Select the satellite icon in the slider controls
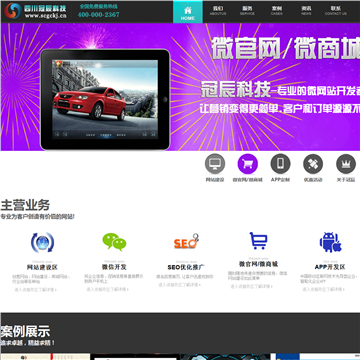The width and height of the screenshot is (360, 360). [x=313, y=164]
